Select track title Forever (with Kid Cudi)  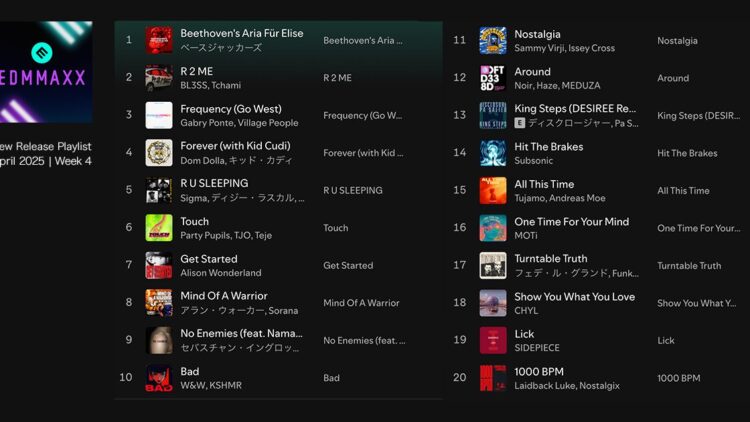(235, 145)
